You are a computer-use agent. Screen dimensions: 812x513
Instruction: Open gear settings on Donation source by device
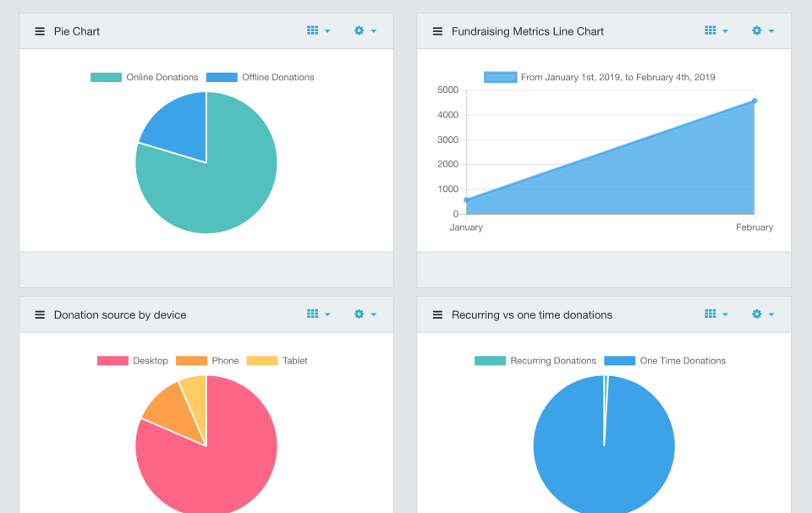click(x=359, y=314)
